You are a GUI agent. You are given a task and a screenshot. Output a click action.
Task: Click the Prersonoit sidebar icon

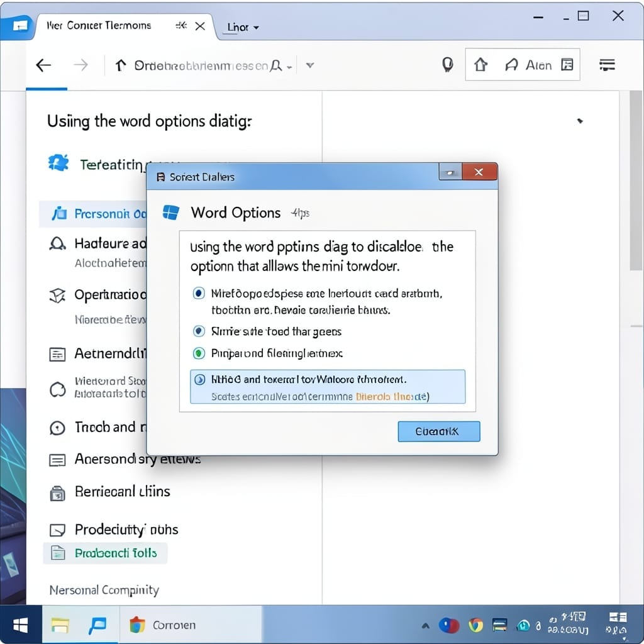pos(59,214)
